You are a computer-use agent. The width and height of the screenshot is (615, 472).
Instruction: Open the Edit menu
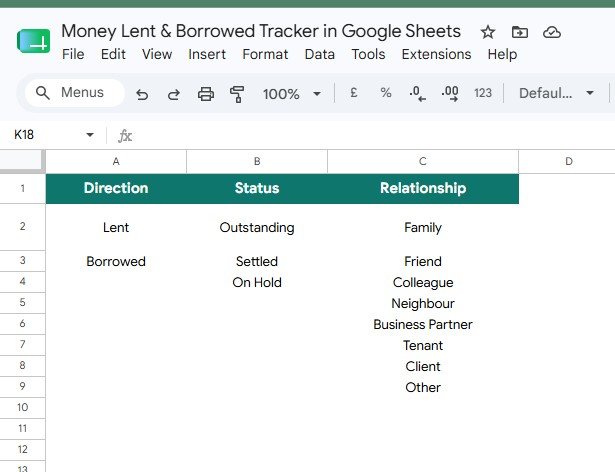point(113,54)
